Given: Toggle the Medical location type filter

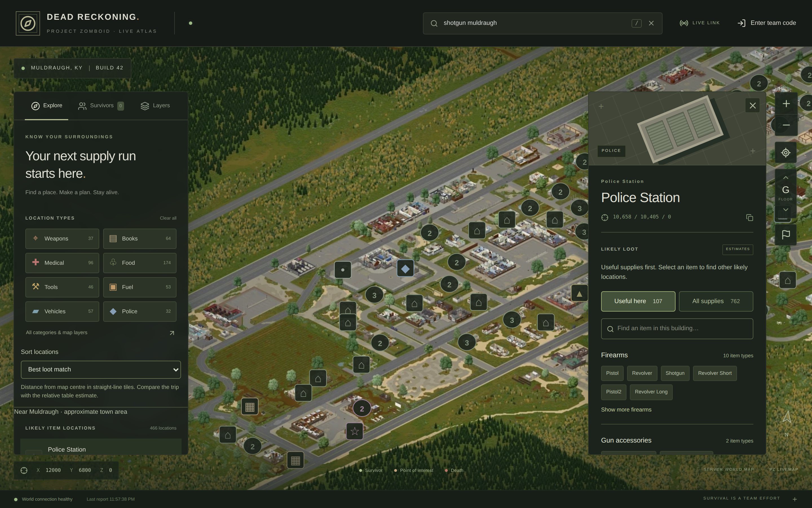Looking at the screenshot, I should click(62, 263).
